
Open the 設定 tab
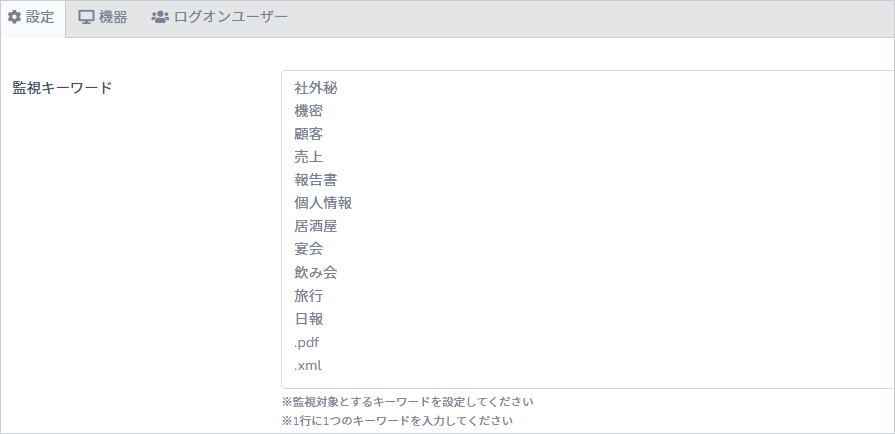(x=33, y=18)
